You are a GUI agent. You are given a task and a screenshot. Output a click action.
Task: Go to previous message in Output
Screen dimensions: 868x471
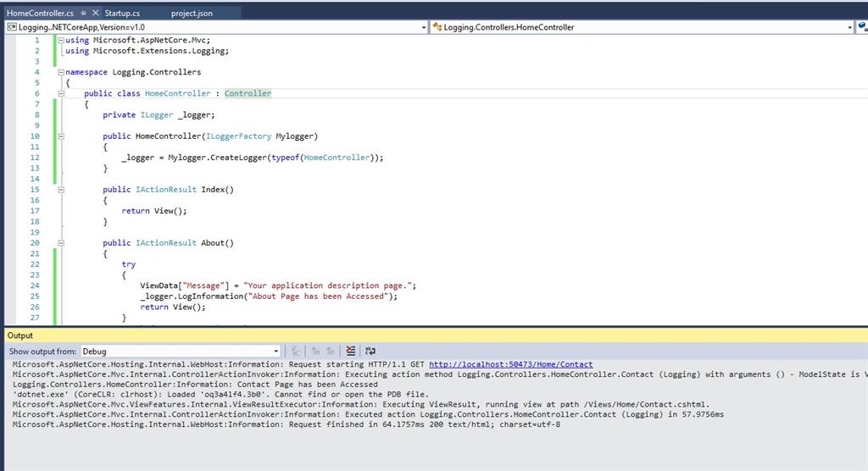[x=315, y=351]
